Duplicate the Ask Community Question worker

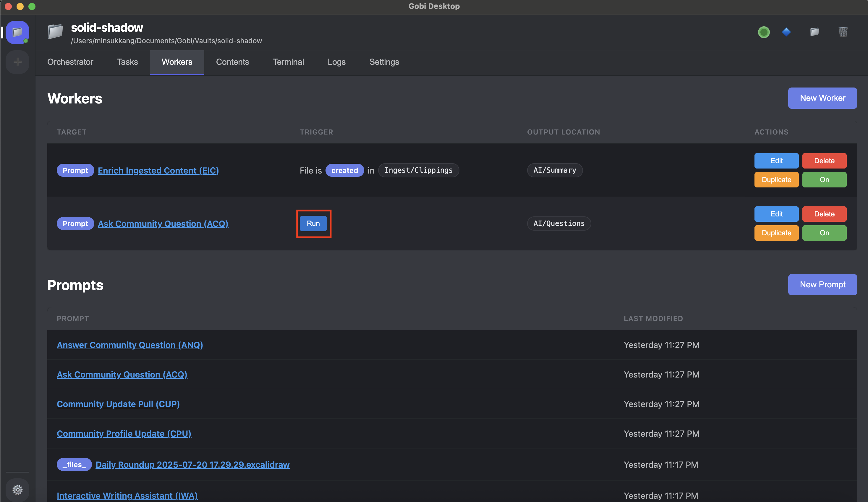(x=776, y=233)
